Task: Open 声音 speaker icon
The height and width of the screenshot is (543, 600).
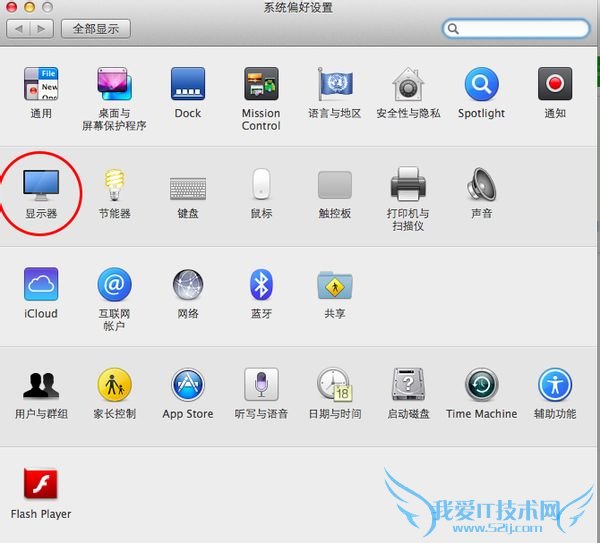Action: 481,184
